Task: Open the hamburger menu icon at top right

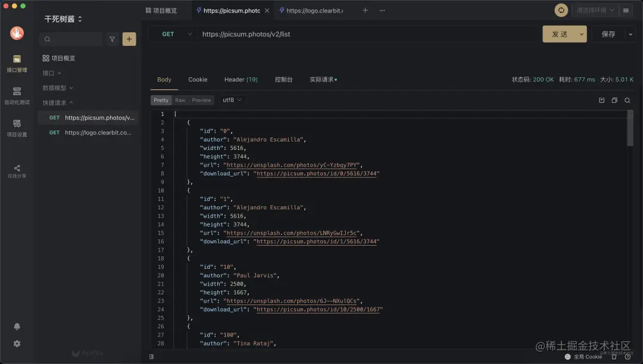Action: [626, 10]
